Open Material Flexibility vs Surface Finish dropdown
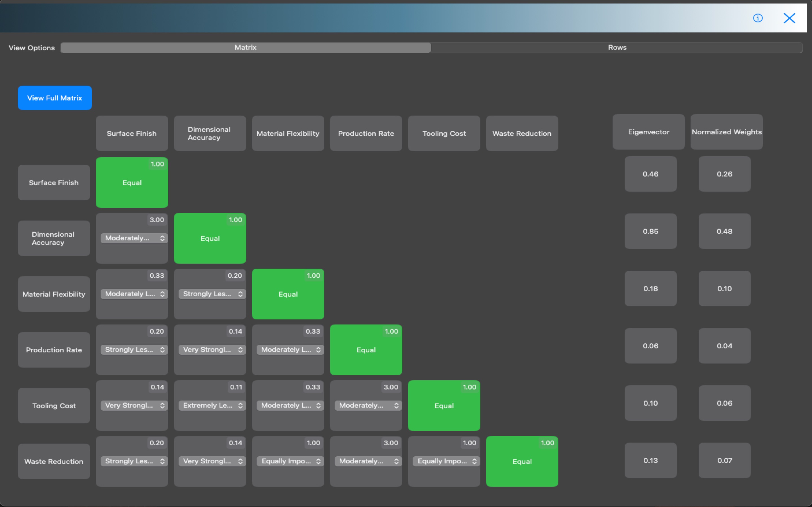812x507 pixels. (x=134, y=294)
